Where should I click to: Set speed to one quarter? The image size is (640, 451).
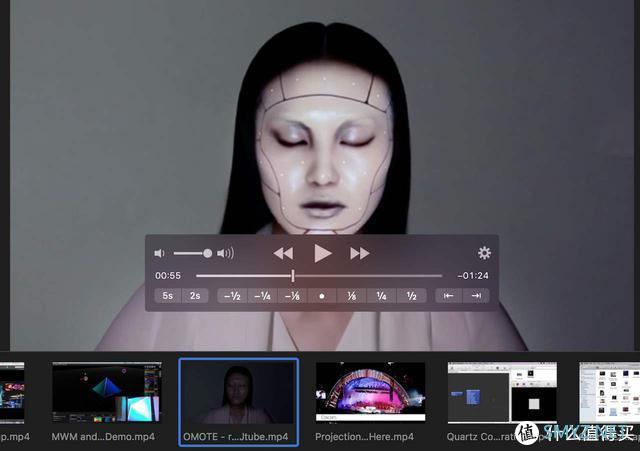click(382, 295)
